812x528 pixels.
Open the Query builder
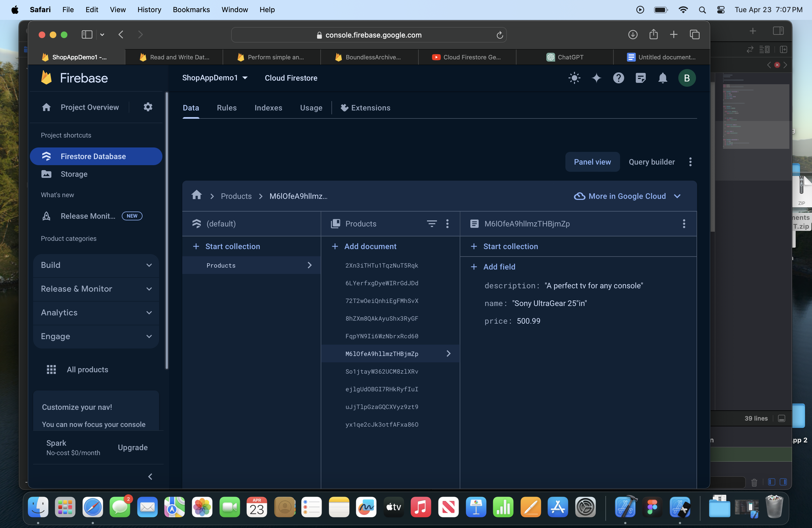pyautogui.click(x=652, y=162)
